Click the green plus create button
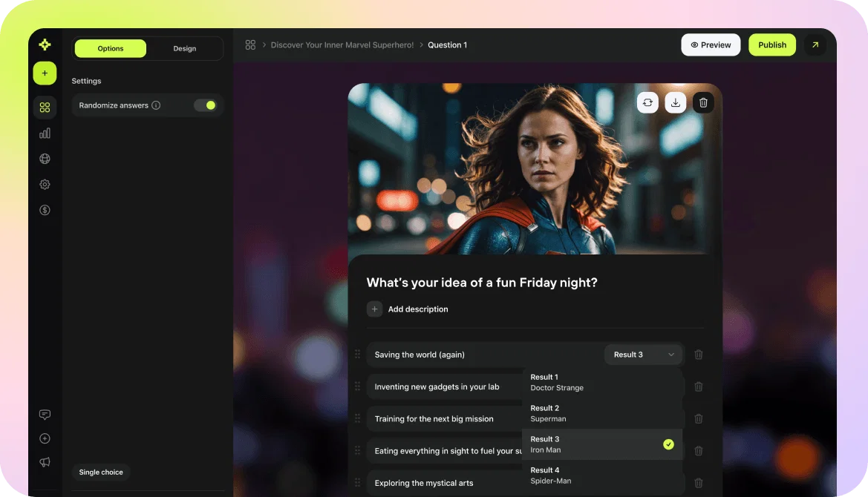Image resolution: width=868 pixels, height=497 pixels. [x=45, y=73]
